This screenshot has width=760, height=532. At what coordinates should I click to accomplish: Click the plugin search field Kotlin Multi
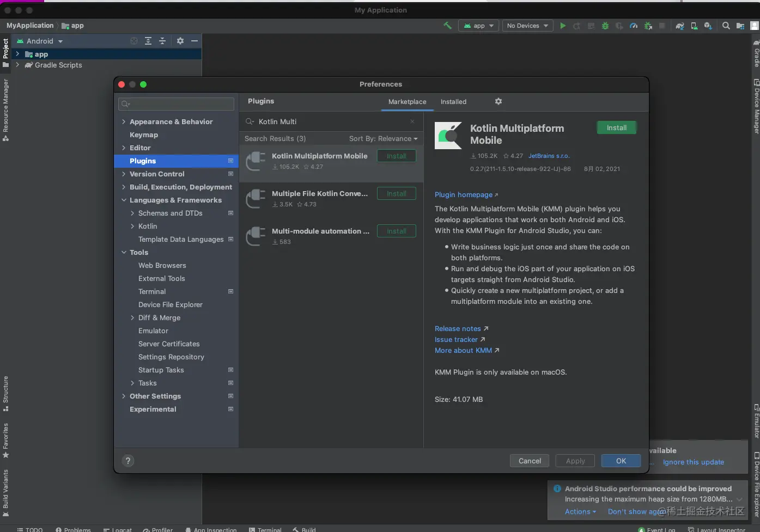coord(332,121)
